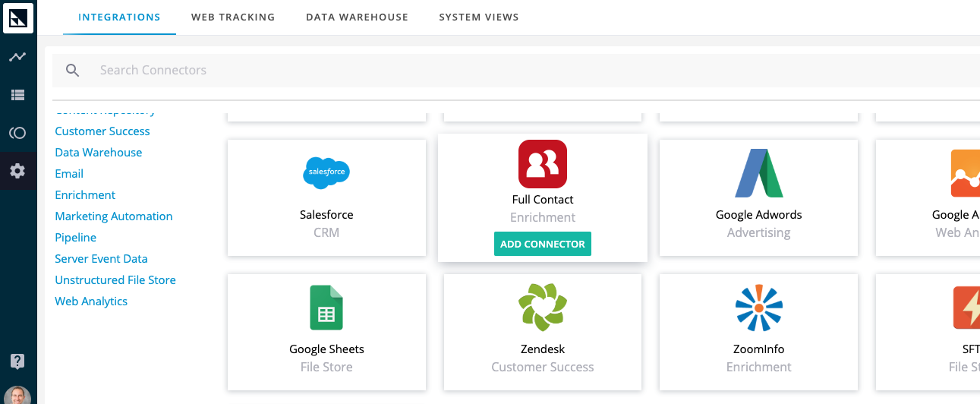980x404 pixels.
Task: Switch to the Integrations tab
Action: point(119,17)
